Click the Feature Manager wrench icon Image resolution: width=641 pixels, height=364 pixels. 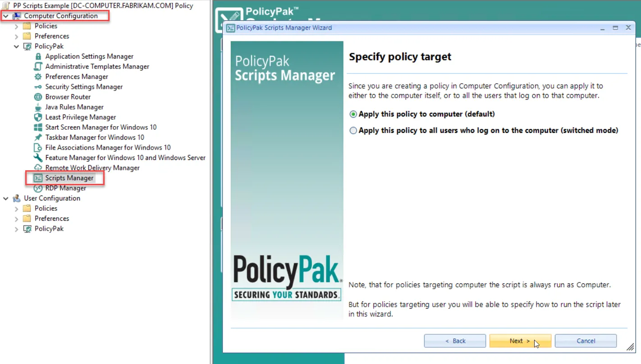(x=38, y=158)
